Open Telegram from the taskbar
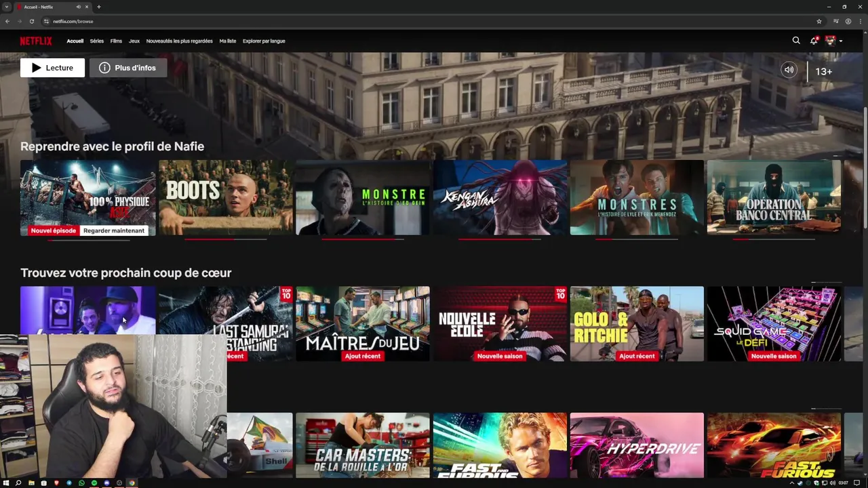 68,483
